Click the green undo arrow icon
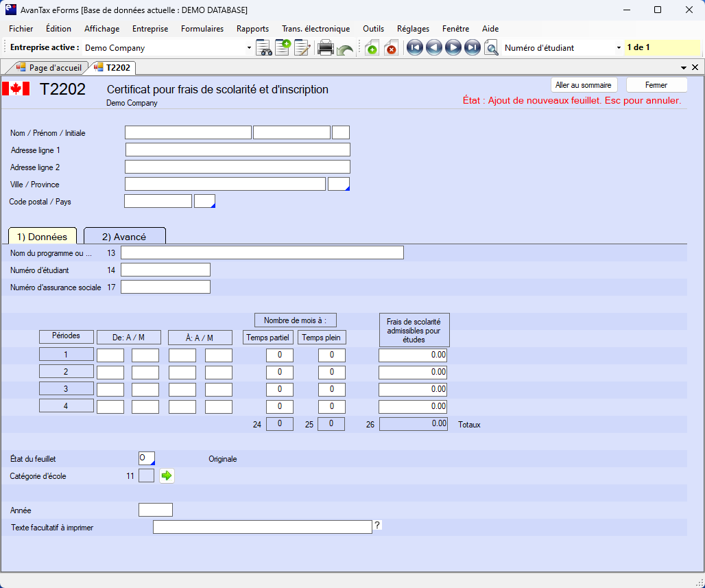 pos(345,49)
